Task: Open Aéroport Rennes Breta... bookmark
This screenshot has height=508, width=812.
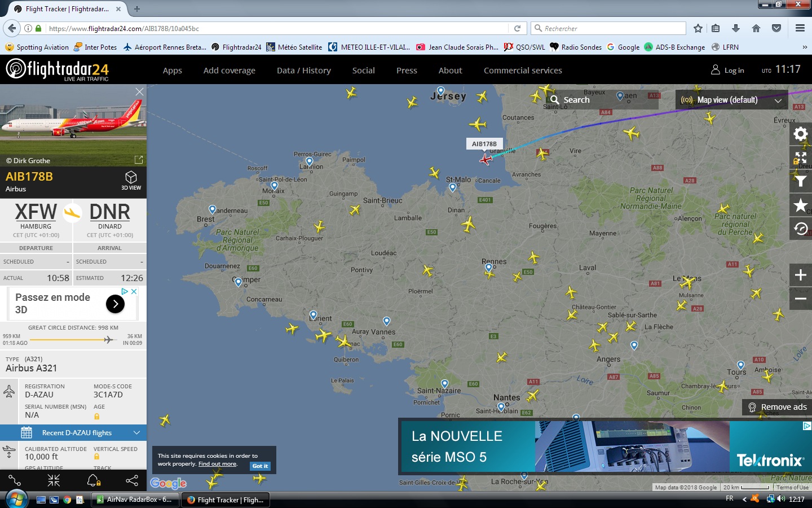Action: [x=165, y=47]
